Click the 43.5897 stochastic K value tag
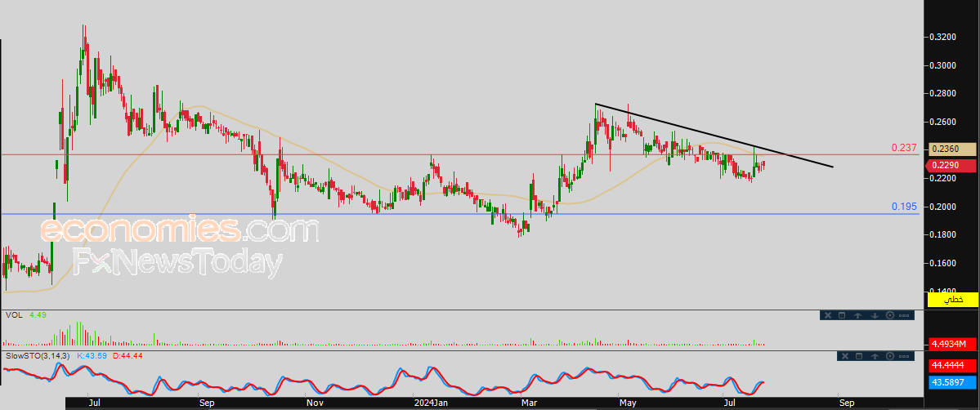This screenshot has width=980, height=410. click(x=952, y=382)
